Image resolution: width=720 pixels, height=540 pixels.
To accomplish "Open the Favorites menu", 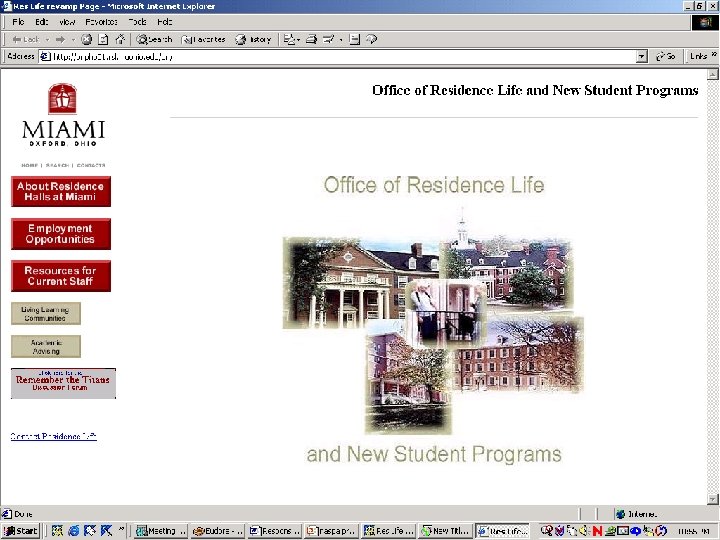I will coord(101,22).
